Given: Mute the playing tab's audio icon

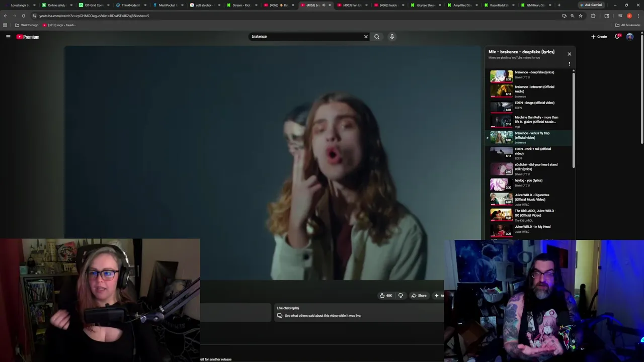Looking at the screenshot, I should pyautogui.click(x=324, y=5).
